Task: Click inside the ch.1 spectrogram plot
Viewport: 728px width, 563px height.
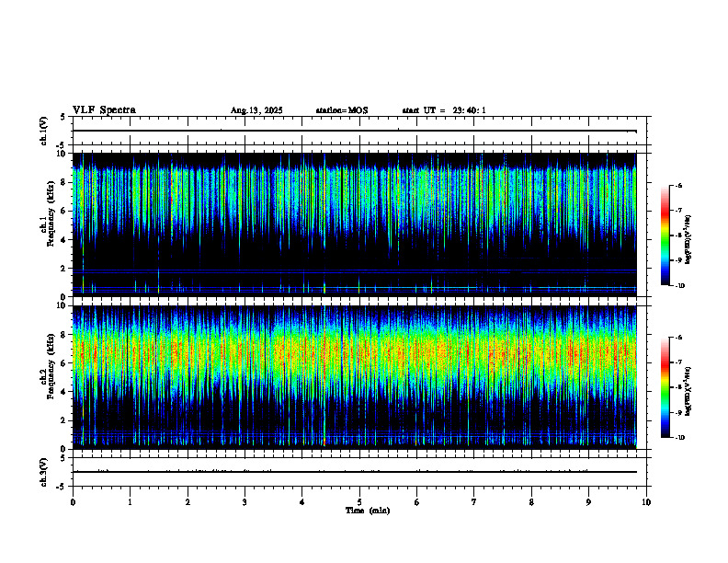Action: click(x=354, y=224)
